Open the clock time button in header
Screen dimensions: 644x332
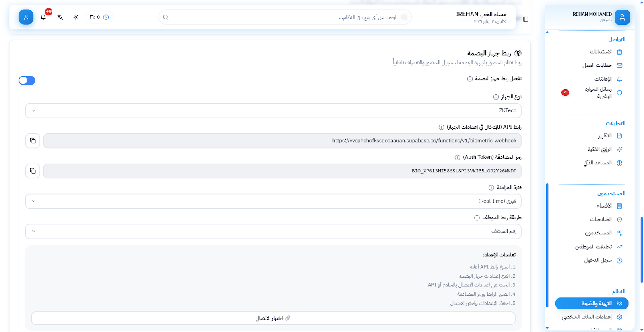pos(99,17)
